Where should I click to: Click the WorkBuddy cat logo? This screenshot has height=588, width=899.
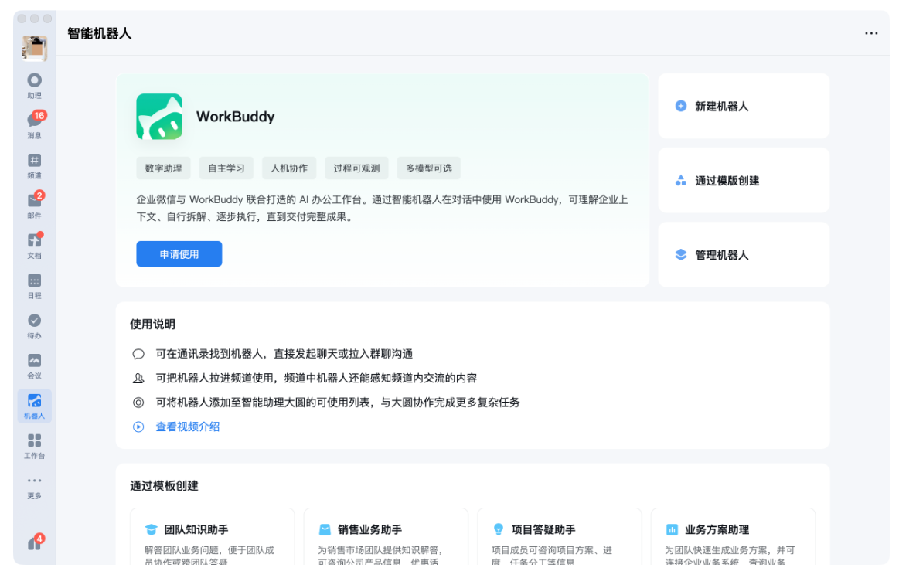click(159, 117)
